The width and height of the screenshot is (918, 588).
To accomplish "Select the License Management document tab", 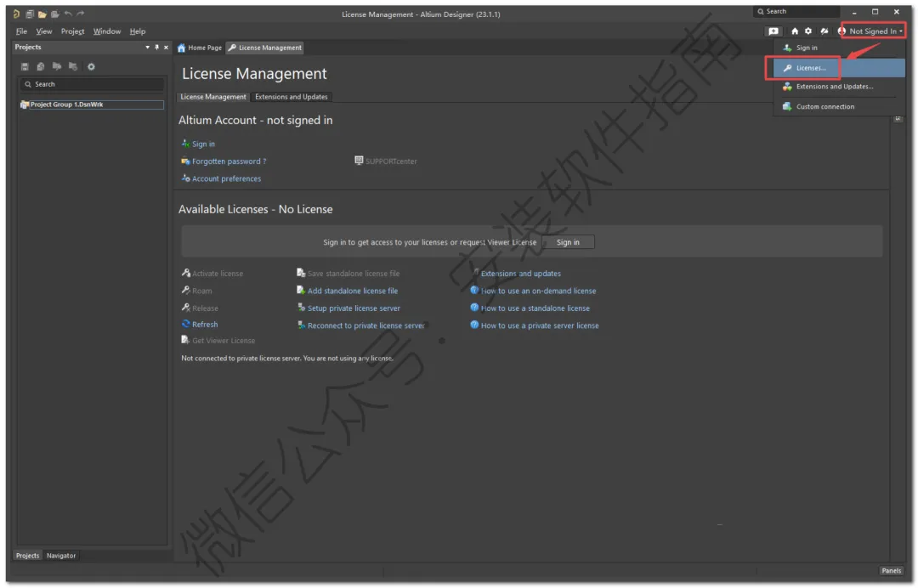I will [264, 48].
